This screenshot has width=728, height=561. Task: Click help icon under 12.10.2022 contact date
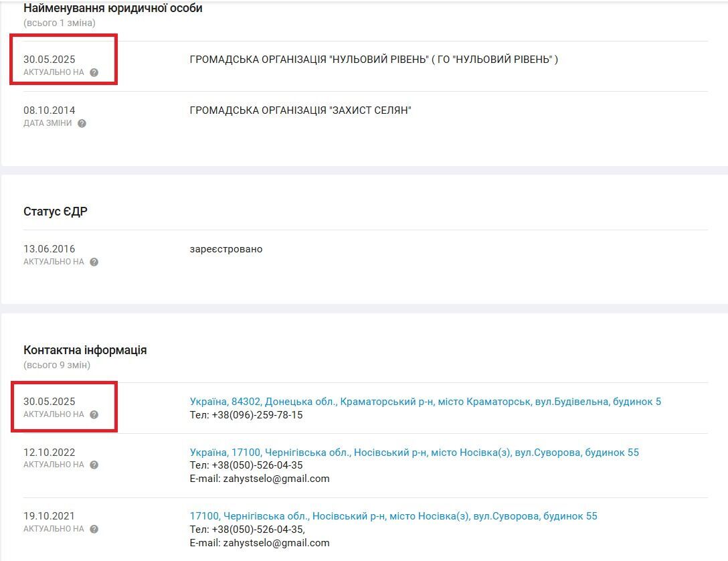pos(94,465)
